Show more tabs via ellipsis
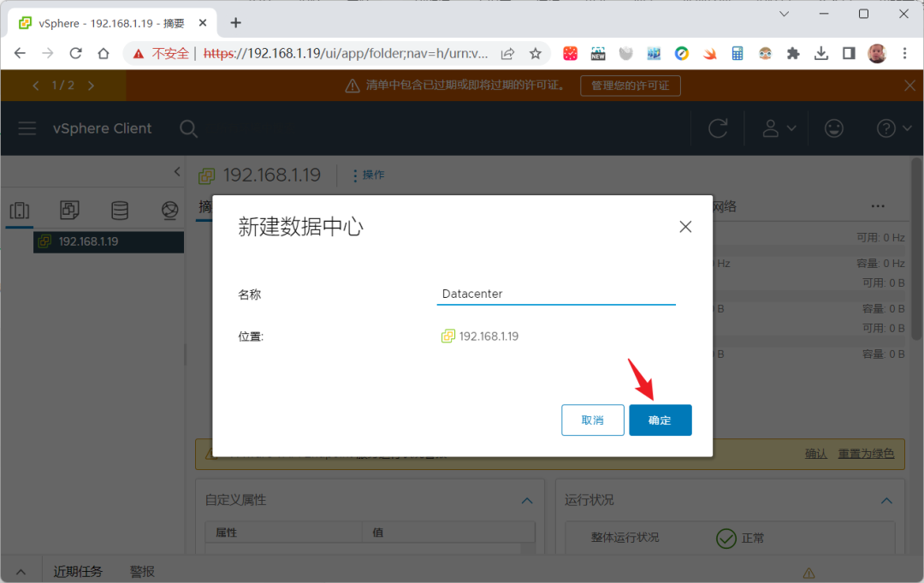 (878, 206)
